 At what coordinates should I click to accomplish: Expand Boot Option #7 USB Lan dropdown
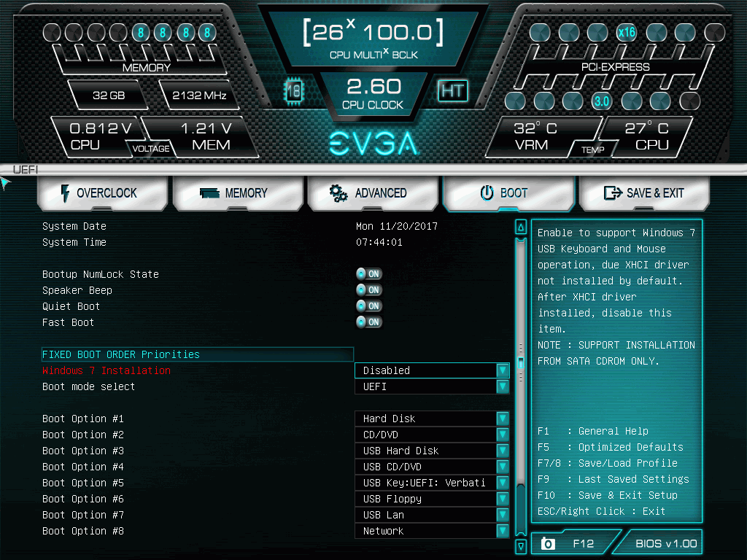(x=432, y=515)
